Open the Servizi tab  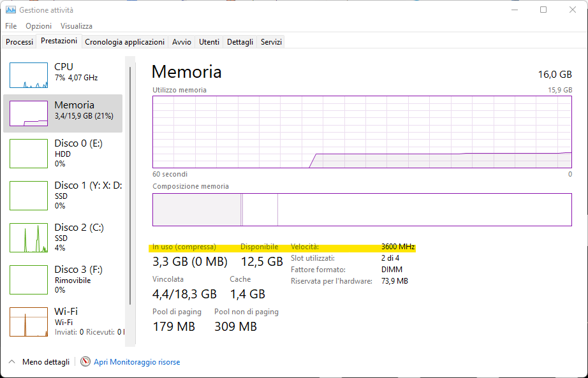coord(271,42)
